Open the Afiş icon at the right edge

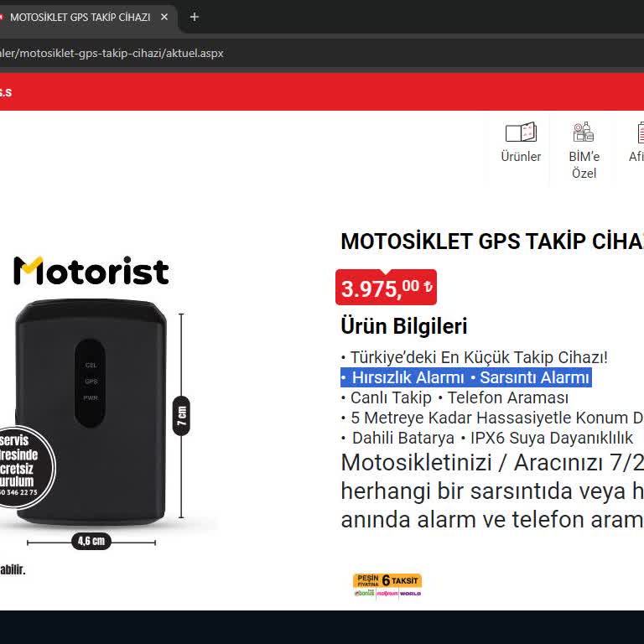pos(640,132)
